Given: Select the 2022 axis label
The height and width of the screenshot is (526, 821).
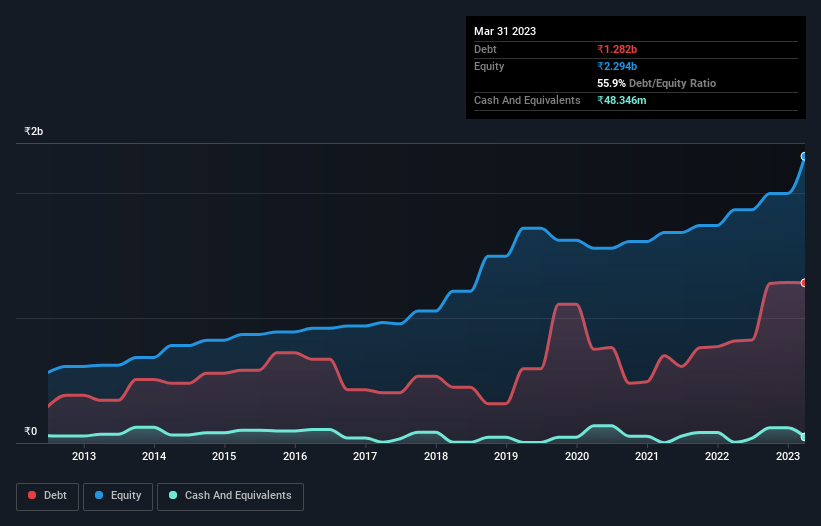Looking at the screenshot, I should click(717, 456).
